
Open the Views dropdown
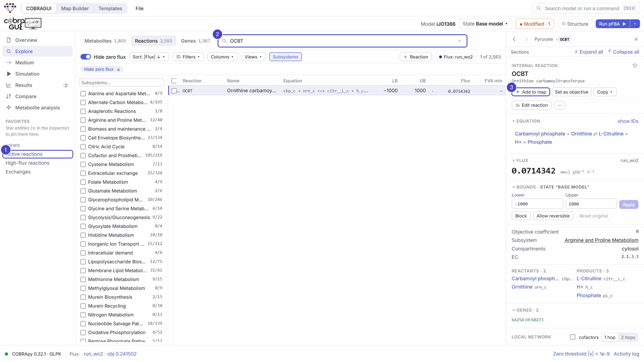tap(253, 57)
